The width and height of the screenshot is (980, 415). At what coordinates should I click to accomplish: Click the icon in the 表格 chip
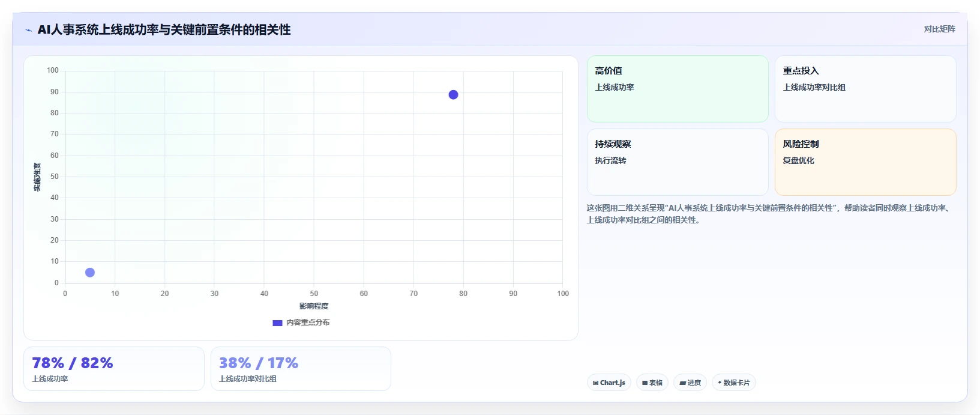point(645,383)
